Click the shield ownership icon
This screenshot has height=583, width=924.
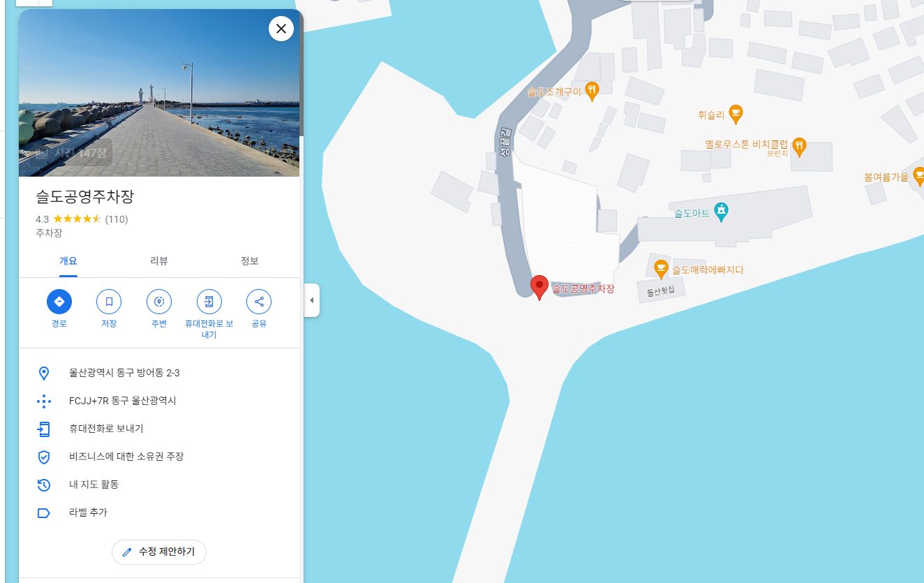click(x=44, y=457)
